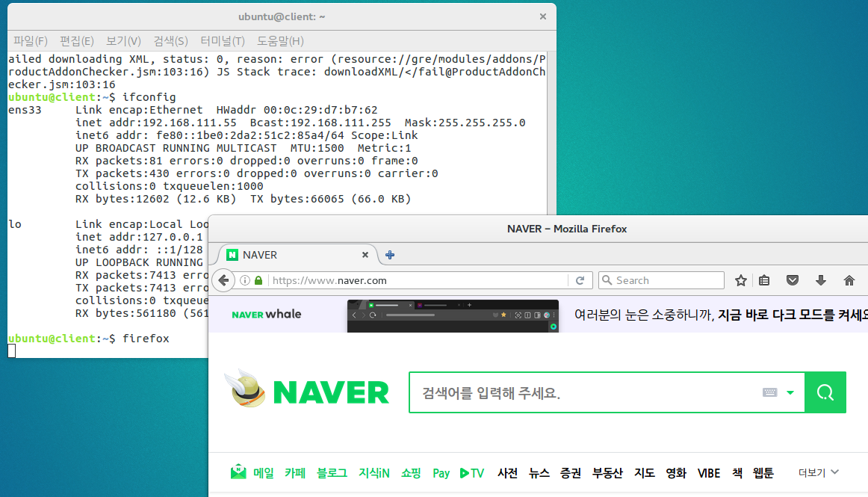Go back with Firefox back arrow
The image size is (868, 497).
click(223, 280)
